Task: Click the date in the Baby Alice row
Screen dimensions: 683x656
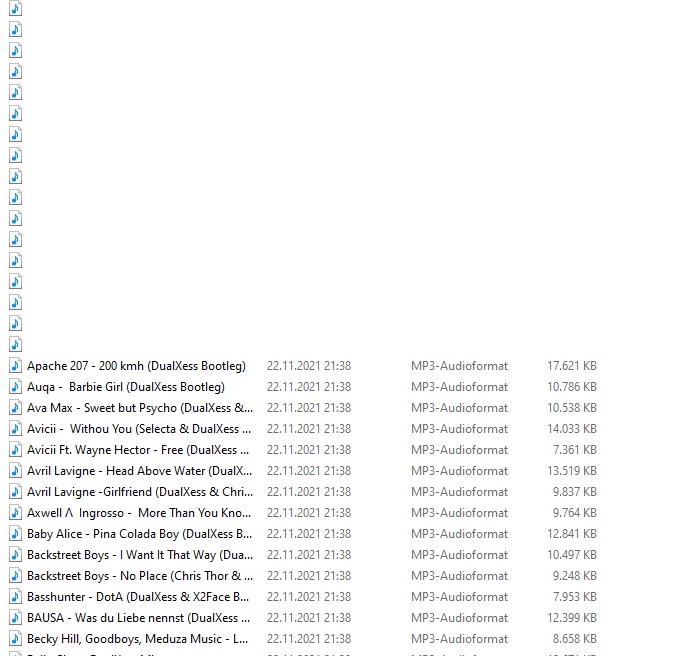Action: [309, 534]
